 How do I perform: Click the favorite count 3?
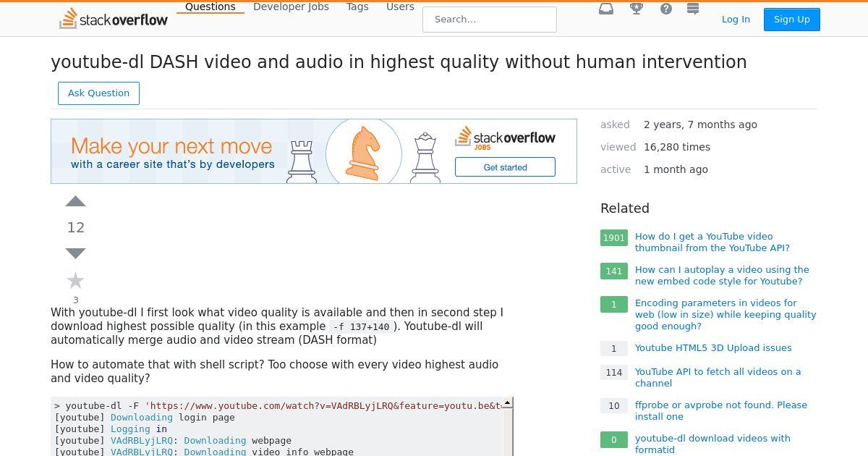75,300
